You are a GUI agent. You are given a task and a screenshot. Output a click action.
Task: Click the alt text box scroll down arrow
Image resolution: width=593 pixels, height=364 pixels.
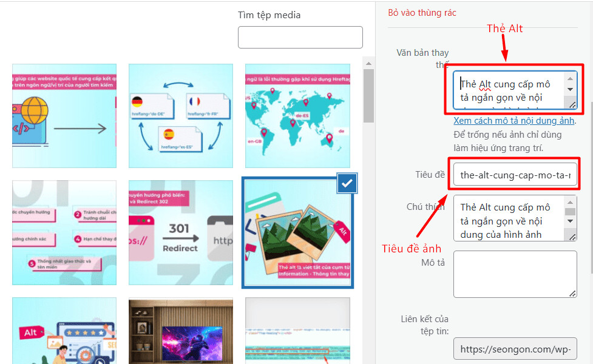pos(571,90)
